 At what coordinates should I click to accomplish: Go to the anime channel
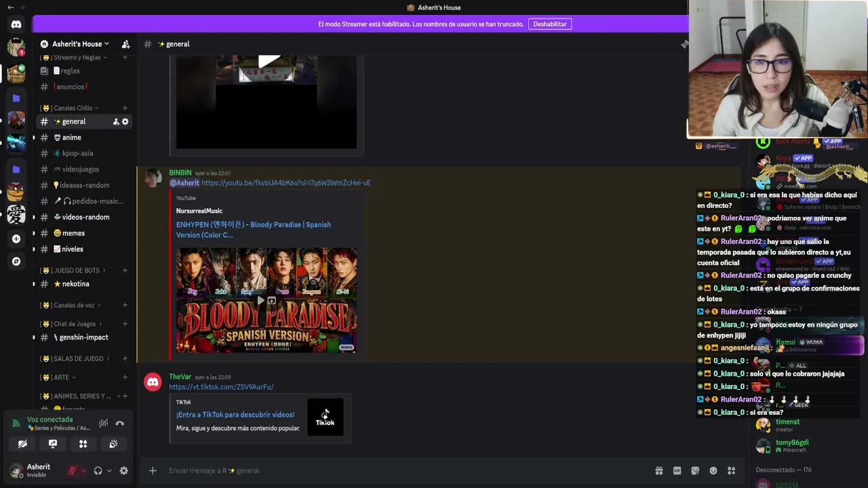pyautogui.click(x=84, y=138)
